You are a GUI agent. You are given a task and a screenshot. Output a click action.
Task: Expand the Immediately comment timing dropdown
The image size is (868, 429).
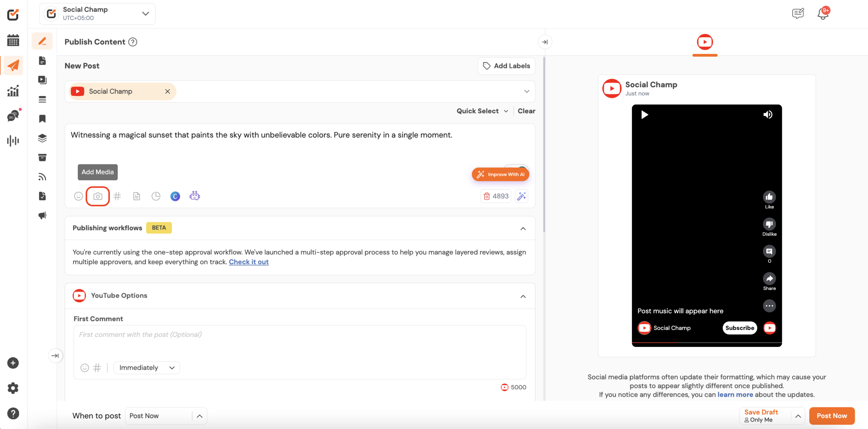[x=146, y=368]
